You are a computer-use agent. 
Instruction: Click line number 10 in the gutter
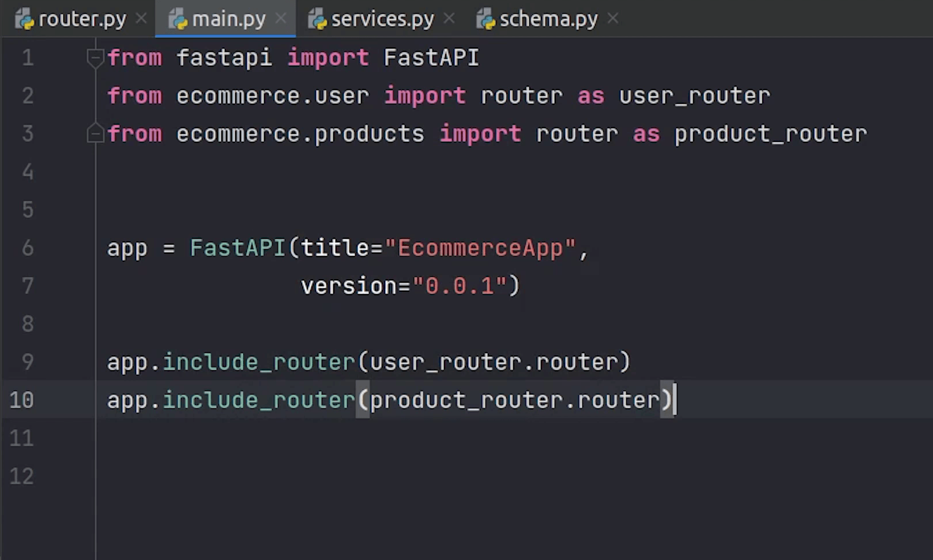[22, 400]
